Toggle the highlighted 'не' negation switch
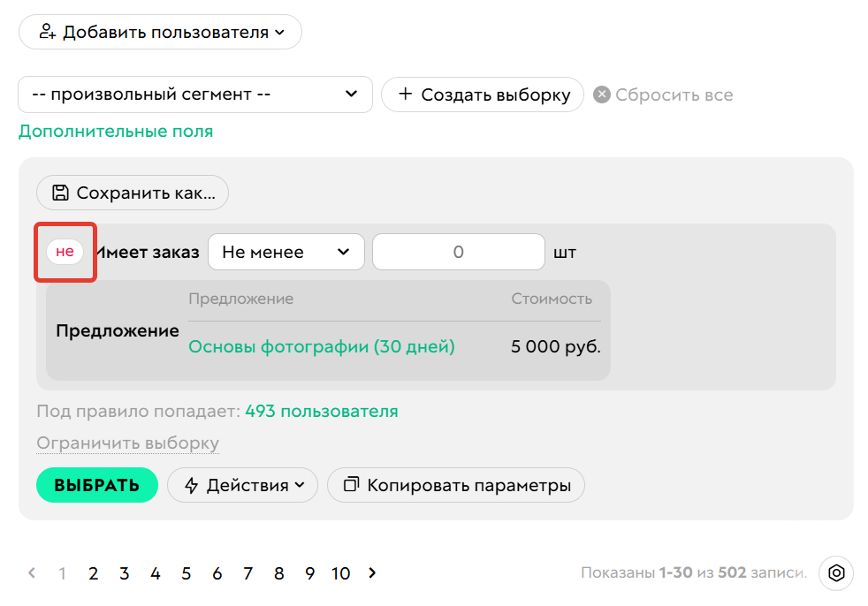Screen dimensions: 868x606 63,251
